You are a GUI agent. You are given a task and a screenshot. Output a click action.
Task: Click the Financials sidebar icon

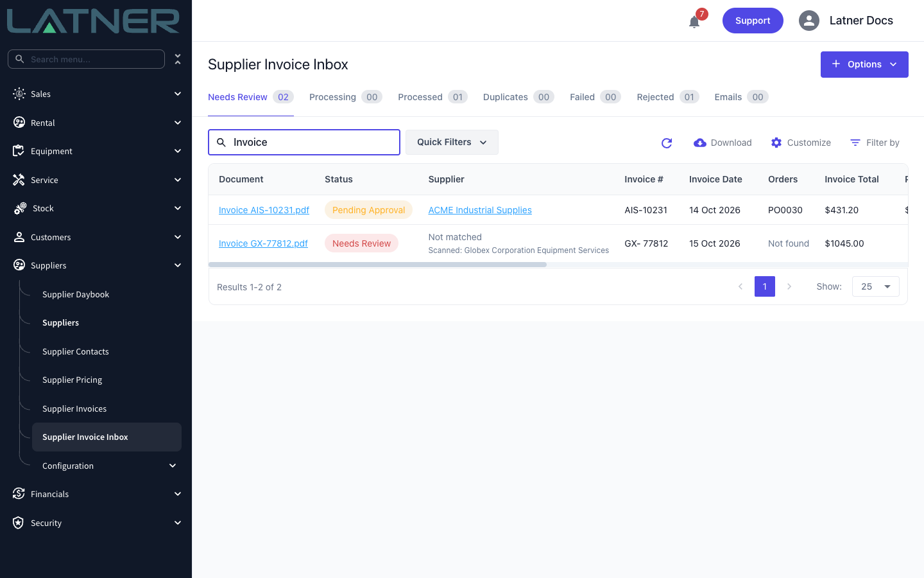point(19,494)
